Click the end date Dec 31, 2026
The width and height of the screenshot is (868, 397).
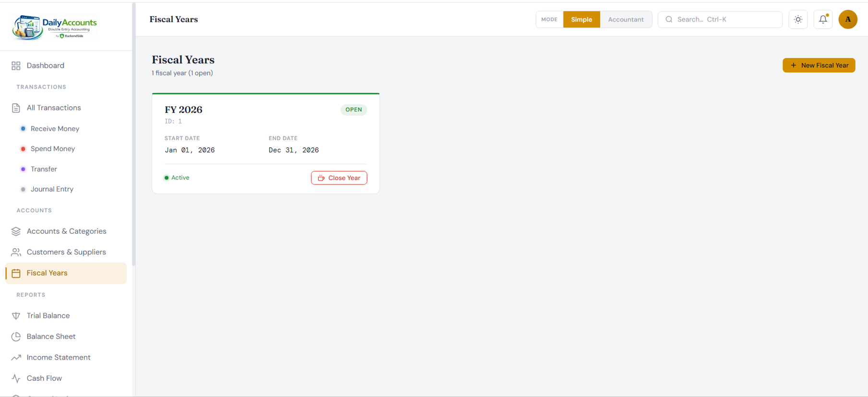click(x=294, y=150)
